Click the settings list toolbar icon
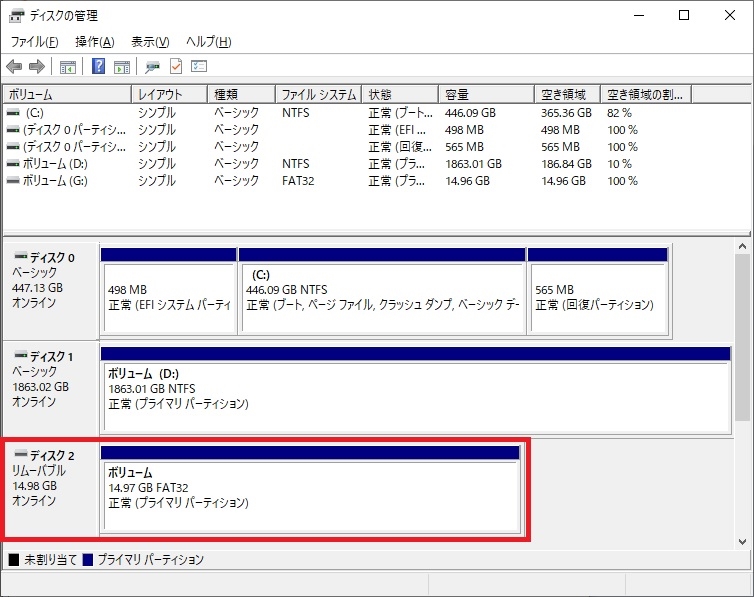The width and height of the screenshot is (754, 597). click(199, 66)
